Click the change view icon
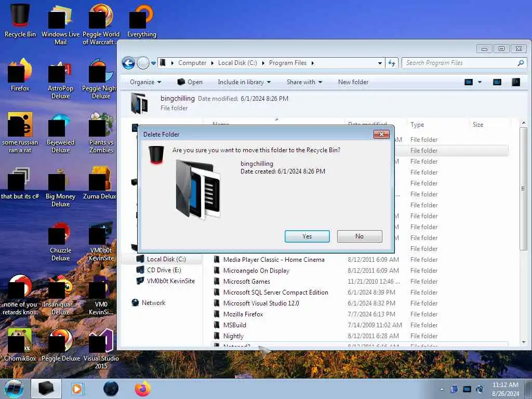This screenshot has width=532, height=399. point(469,82)
